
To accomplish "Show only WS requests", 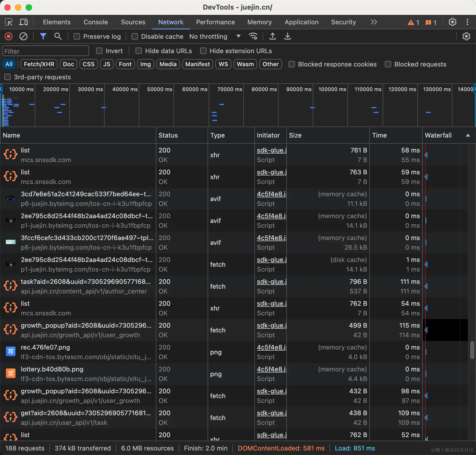I will coord(223,64).
